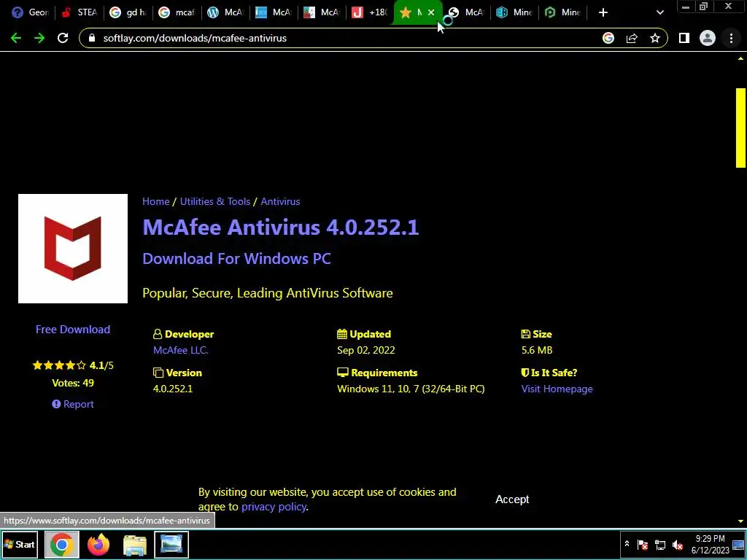Switch to the WordPress 'McA' tab

225,12
